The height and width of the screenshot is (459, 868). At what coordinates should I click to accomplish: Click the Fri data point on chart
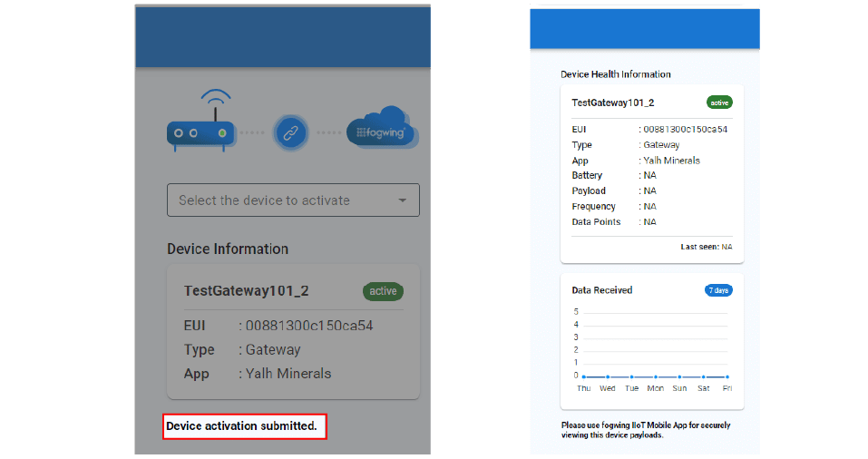pyautogui.click(x=727, y=377)
